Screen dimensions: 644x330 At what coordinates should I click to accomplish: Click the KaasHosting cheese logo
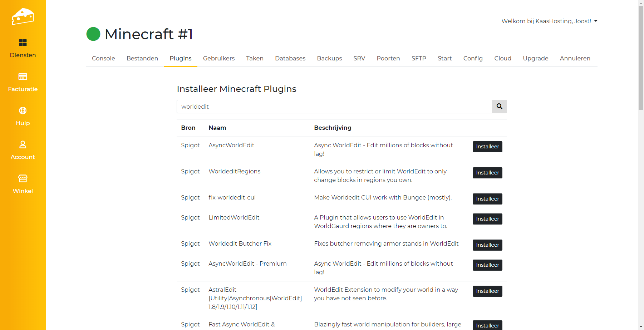(x=23, y=16)
